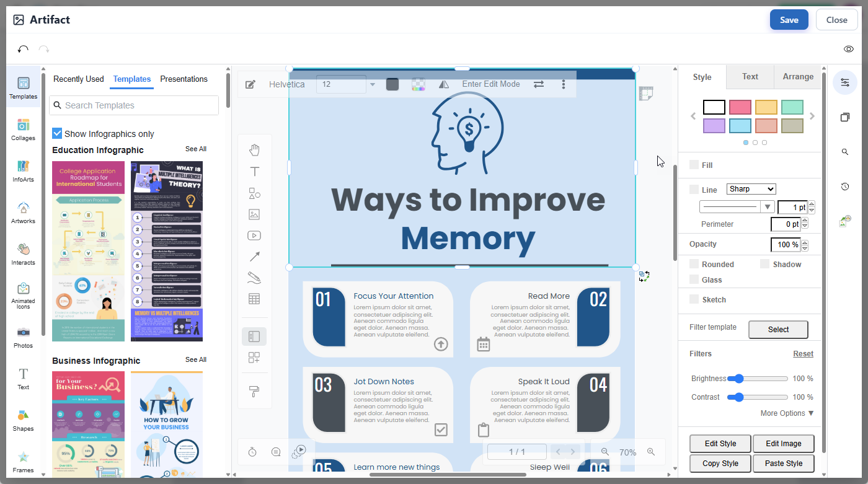Open the InfoArts sidebar panel

[23, 171]
